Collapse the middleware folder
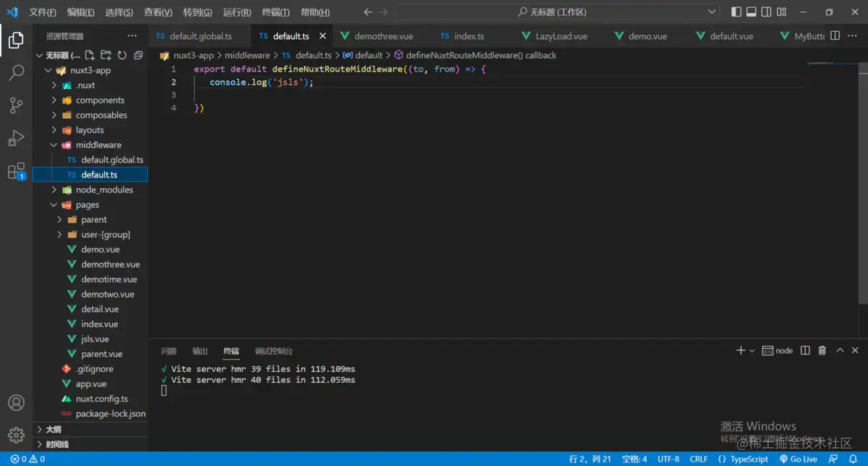 pyautogui.click(x=54, y=145)
